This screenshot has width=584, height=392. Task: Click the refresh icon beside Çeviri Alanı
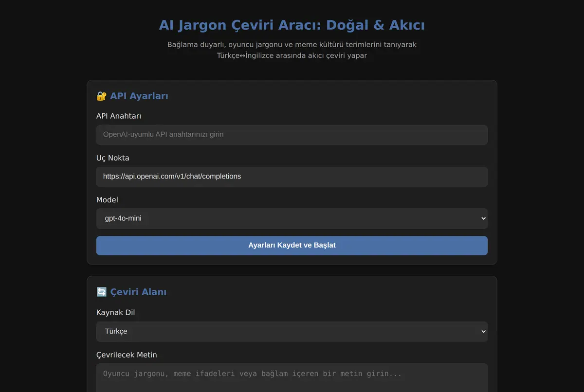[x=101, y=292]
